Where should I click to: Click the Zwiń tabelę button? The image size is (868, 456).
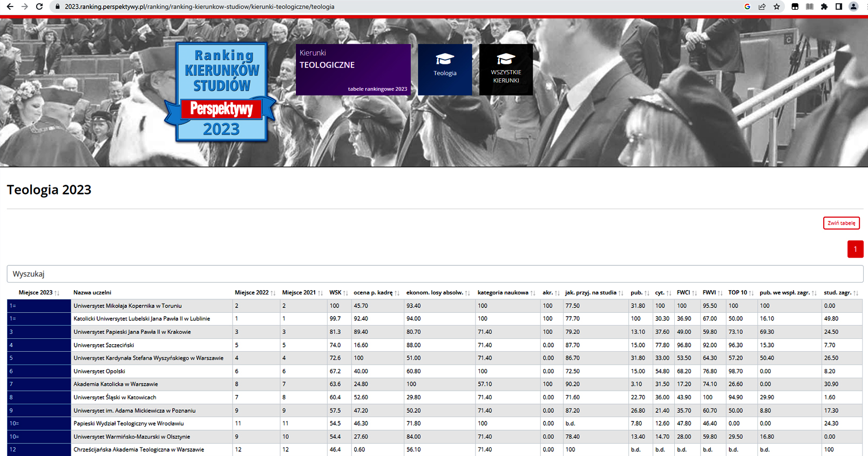pyautogui.click(x=841, y=223)
